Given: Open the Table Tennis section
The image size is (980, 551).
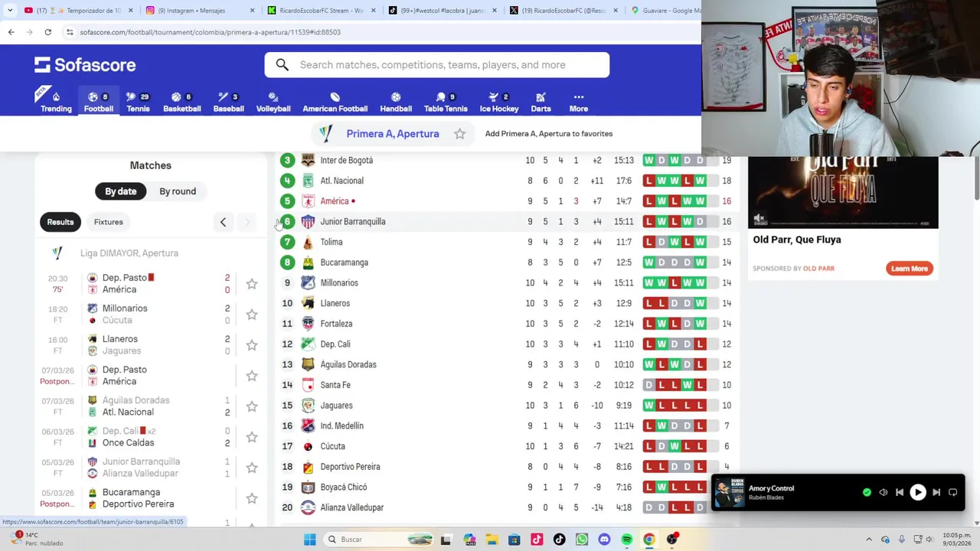Looking at the screenshot, I should click(x=446, y=102).
